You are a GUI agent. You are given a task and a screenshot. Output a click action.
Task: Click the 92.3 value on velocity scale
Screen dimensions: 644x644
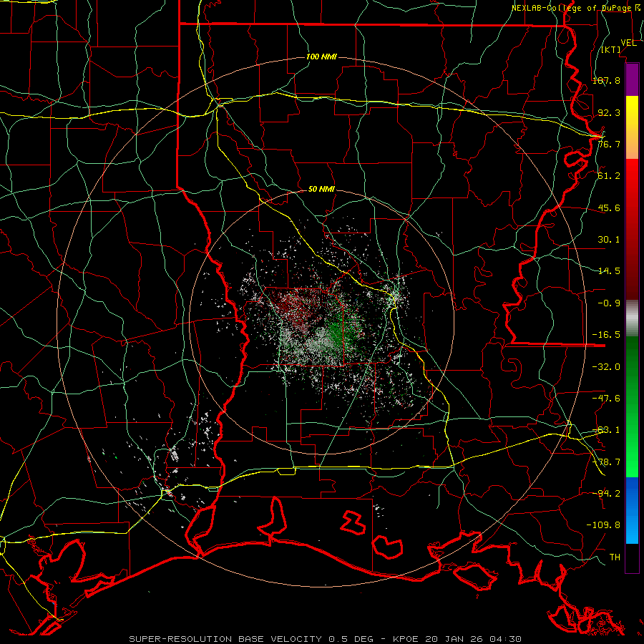click(x=609, y=112)
